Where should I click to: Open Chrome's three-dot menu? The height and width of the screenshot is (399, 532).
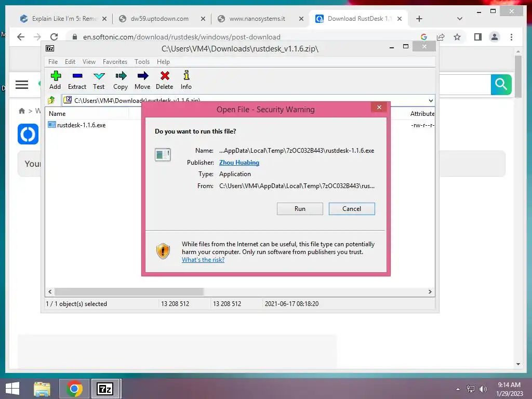[511, 37]
